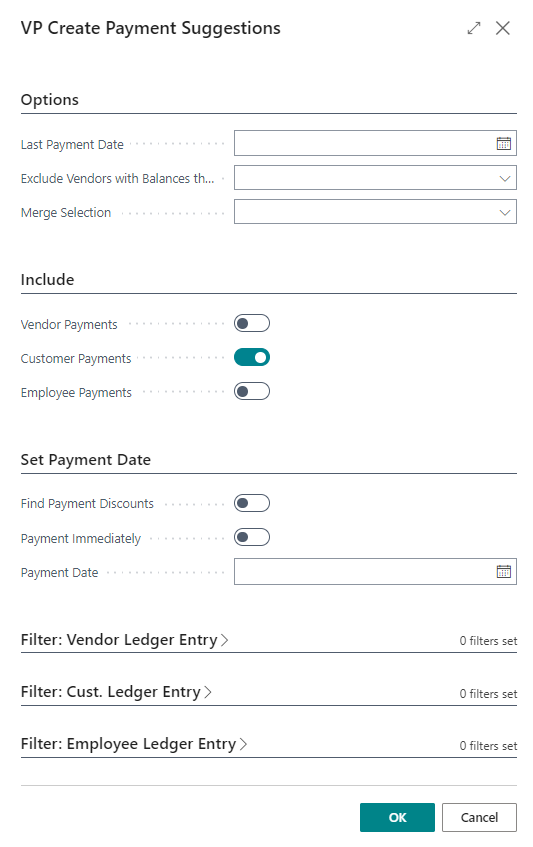Open calendar picker for Last Payment Date
533x847 pixels.
click(x=503, y=143)
